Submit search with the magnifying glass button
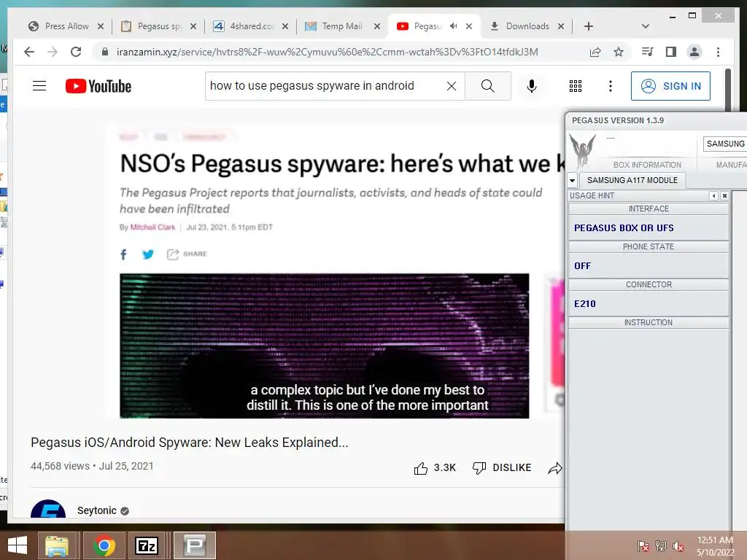The image size is (747, 560). point(488,86)
